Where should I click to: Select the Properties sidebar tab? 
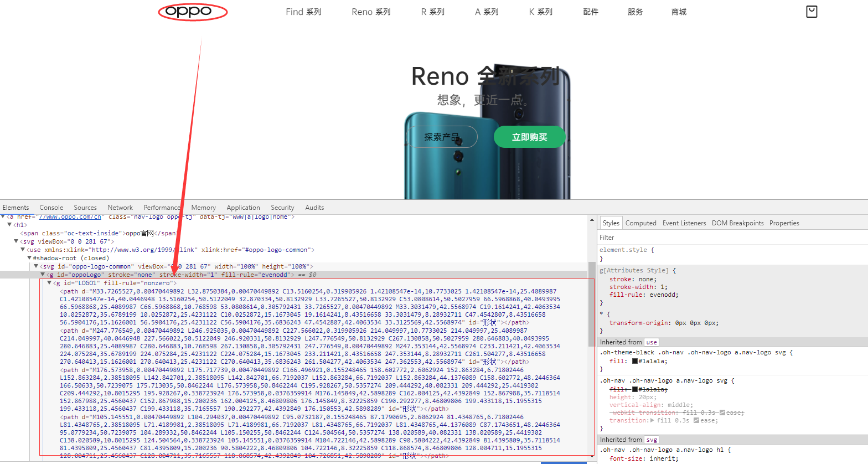coord(784,223)
